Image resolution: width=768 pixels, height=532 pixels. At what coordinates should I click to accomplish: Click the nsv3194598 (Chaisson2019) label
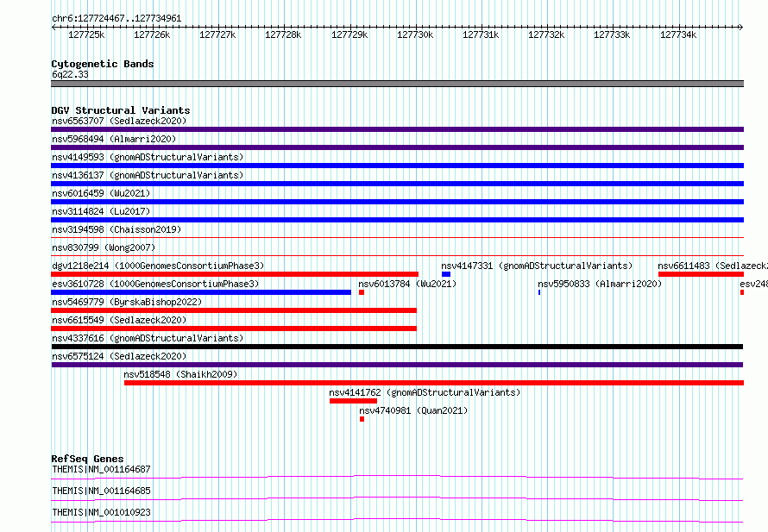[x=116, y=229]
